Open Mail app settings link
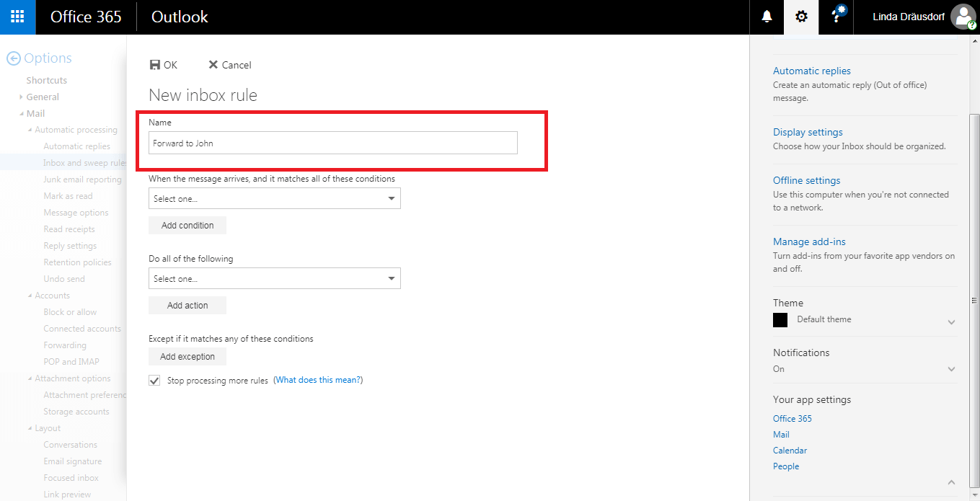Screen dimensions: 980x501 (x=781, y=435)
